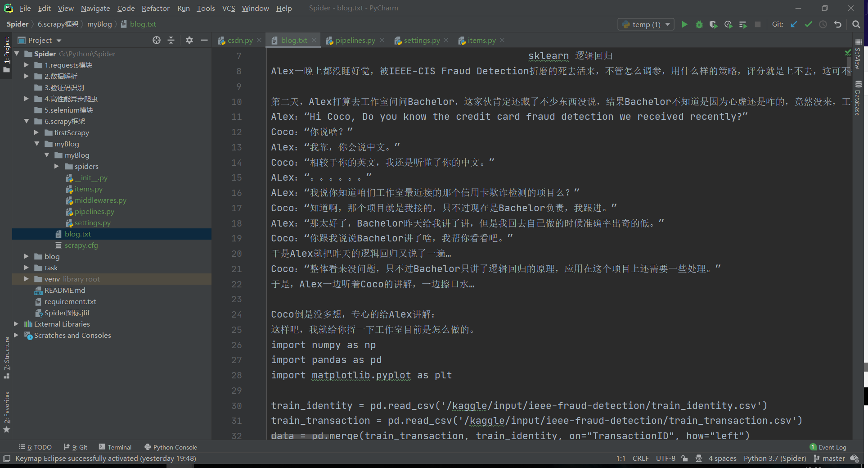Locate the current file with the crosshair icon
Image resolution: width=868 pixels, height=468 pixels.
click(x=157, y=40)
